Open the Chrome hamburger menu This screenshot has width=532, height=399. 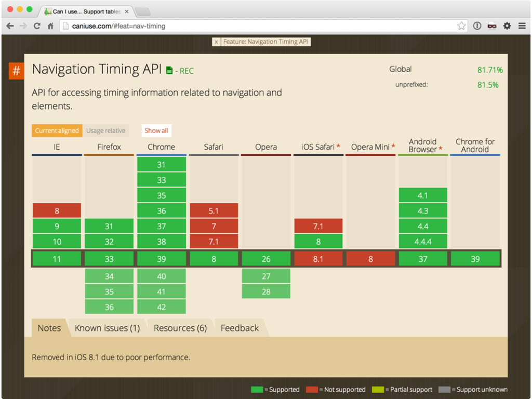[522, 26]
